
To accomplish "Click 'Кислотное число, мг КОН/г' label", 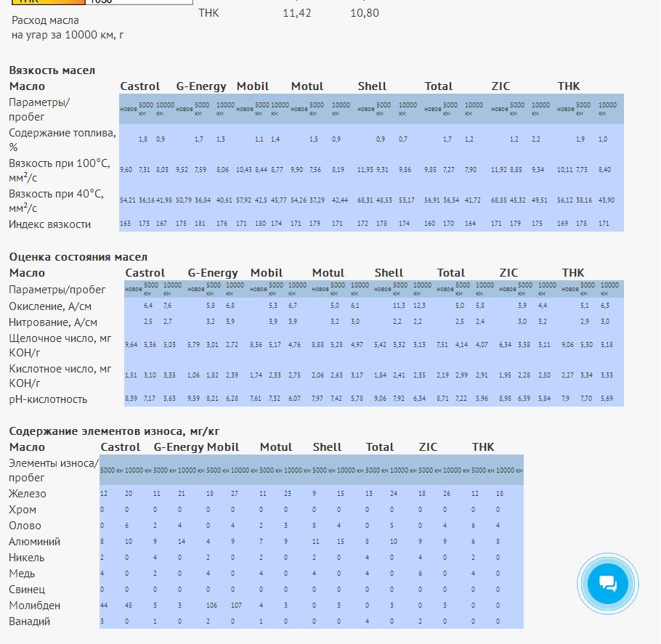I will 60,376.
